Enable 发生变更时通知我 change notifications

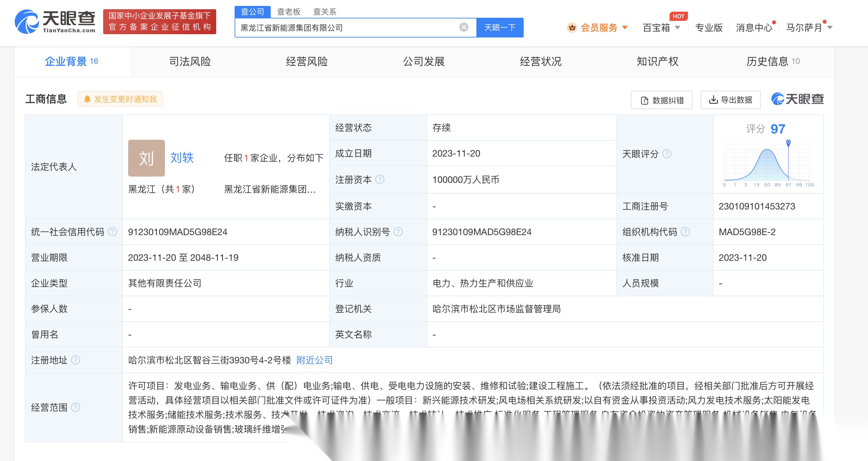pos(120,99)
